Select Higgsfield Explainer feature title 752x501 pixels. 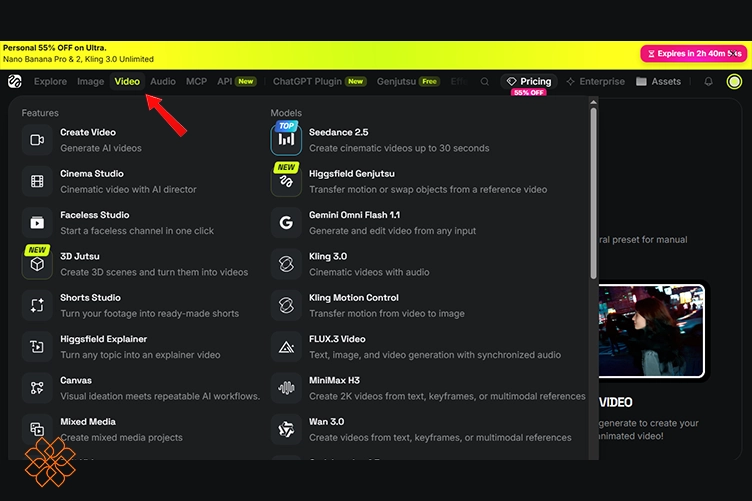pyautogui.click(x=103, y=339)
